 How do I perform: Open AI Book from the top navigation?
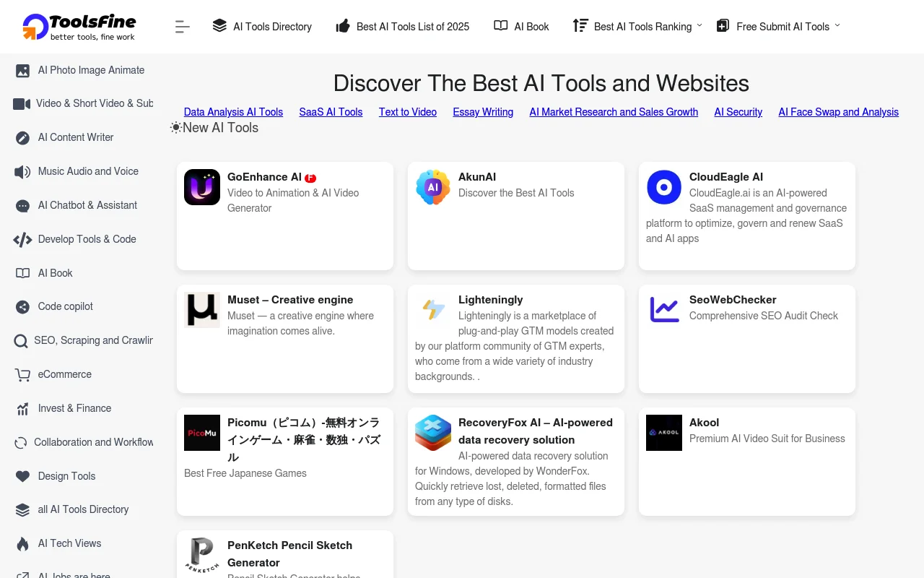(x=520, y=26)
